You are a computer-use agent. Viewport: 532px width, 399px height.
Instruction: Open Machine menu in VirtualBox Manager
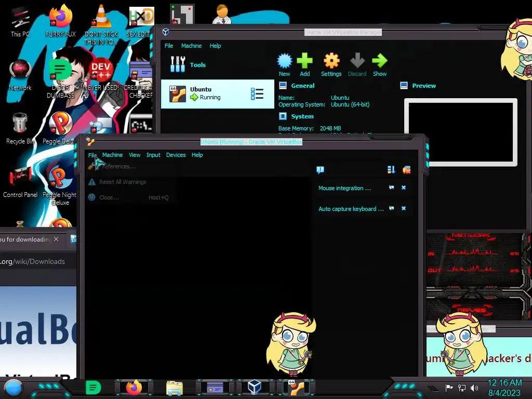click(x=191, y=46)
